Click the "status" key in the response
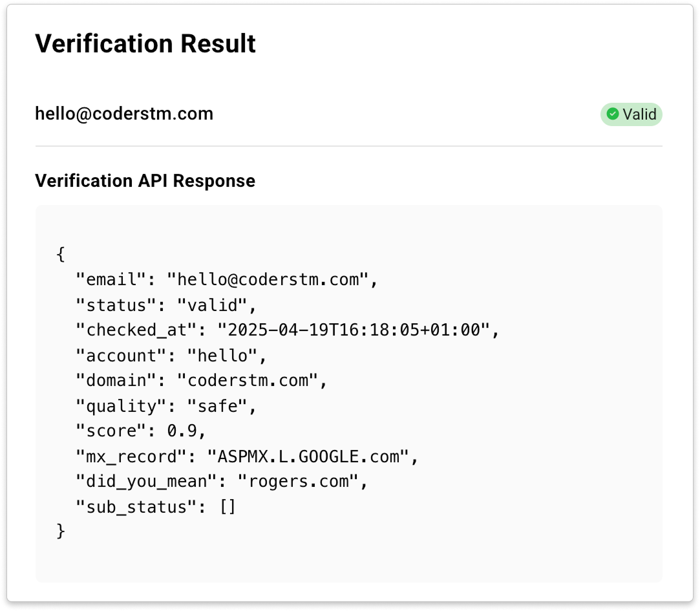This screenshot has width=700, height=611. [122, 305]
